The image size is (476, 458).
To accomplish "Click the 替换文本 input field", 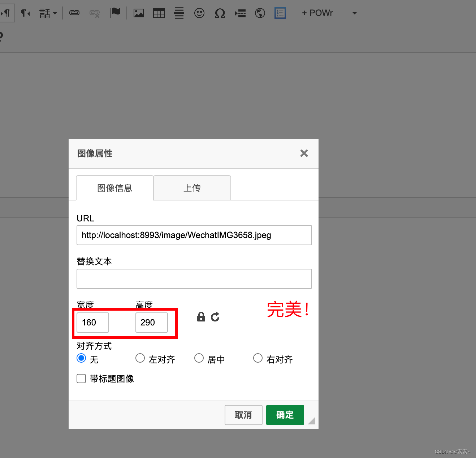I will [194, 279].
